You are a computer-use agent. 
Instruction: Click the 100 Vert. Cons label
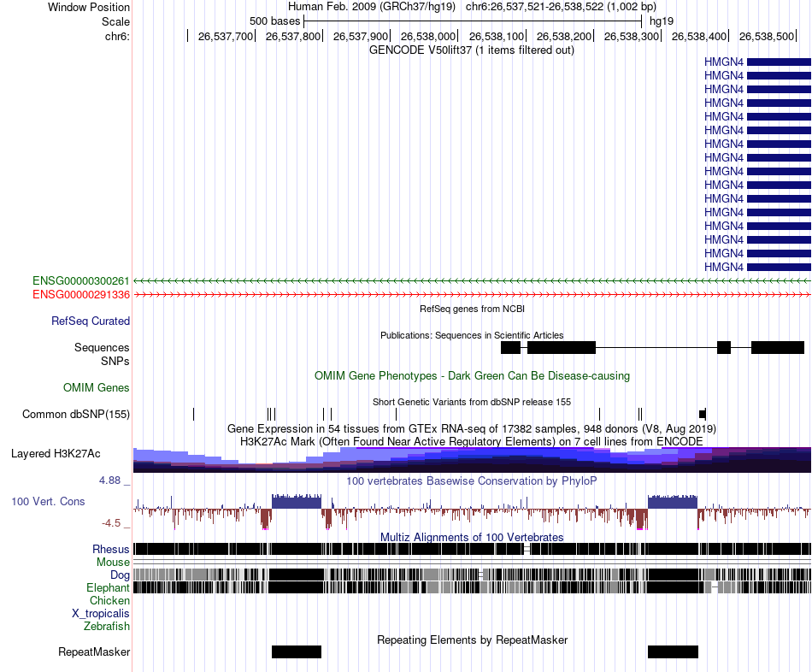tap(48, 502)
